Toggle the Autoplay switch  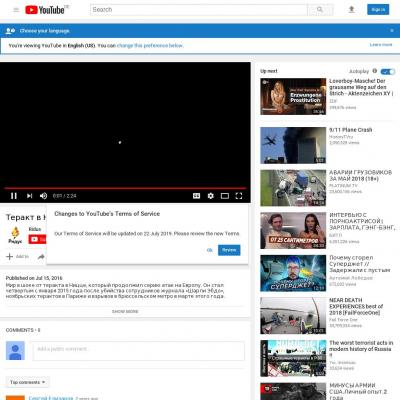click(x=388, y=71)
